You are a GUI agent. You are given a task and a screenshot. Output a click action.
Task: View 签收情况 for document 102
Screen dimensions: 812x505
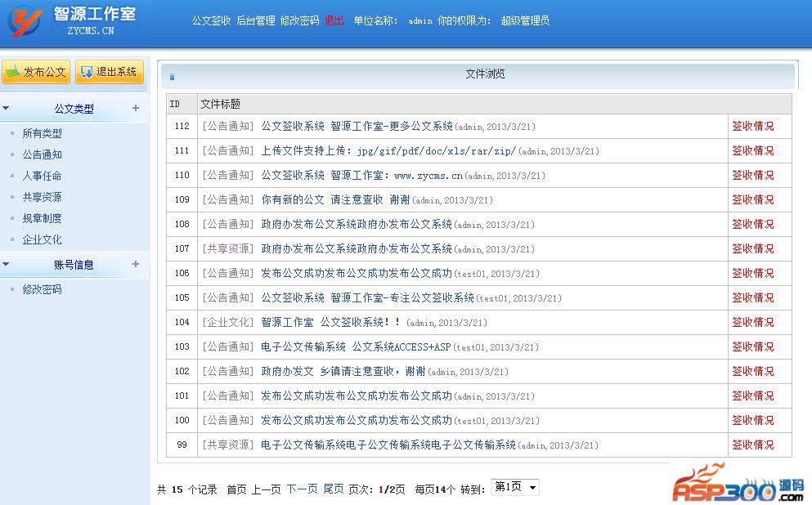pos(753,372)
